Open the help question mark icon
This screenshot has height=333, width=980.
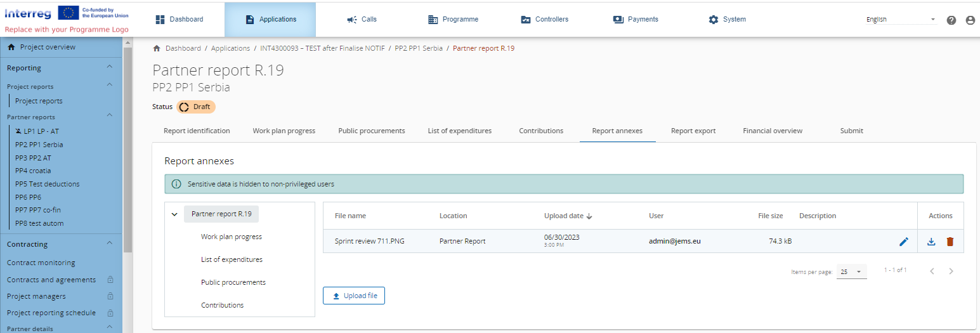pos(951,20)
